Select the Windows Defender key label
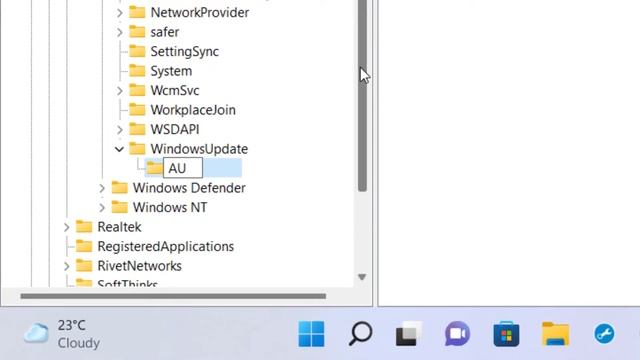Viewport: 640px width, 360px height. click(x=189, y=188)
